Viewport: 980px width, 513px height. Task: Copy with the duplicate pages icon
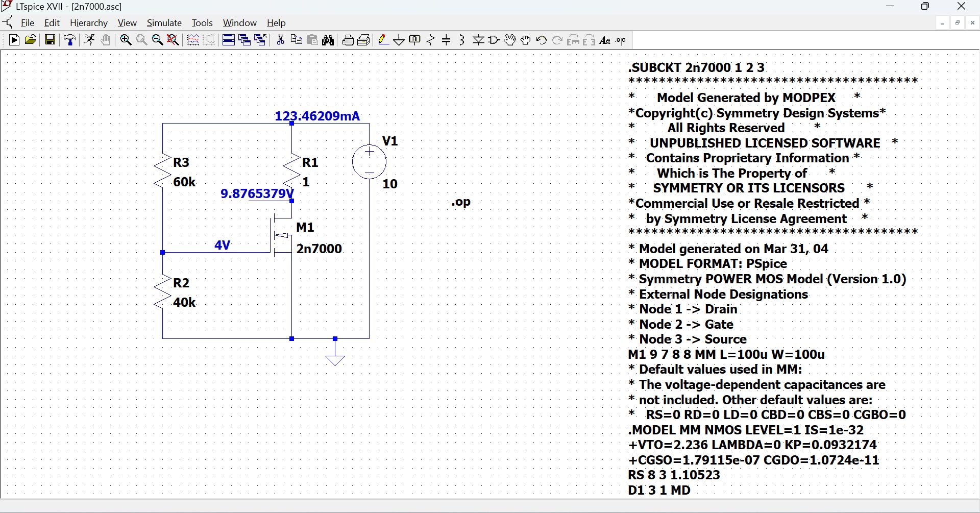[296, 40]
